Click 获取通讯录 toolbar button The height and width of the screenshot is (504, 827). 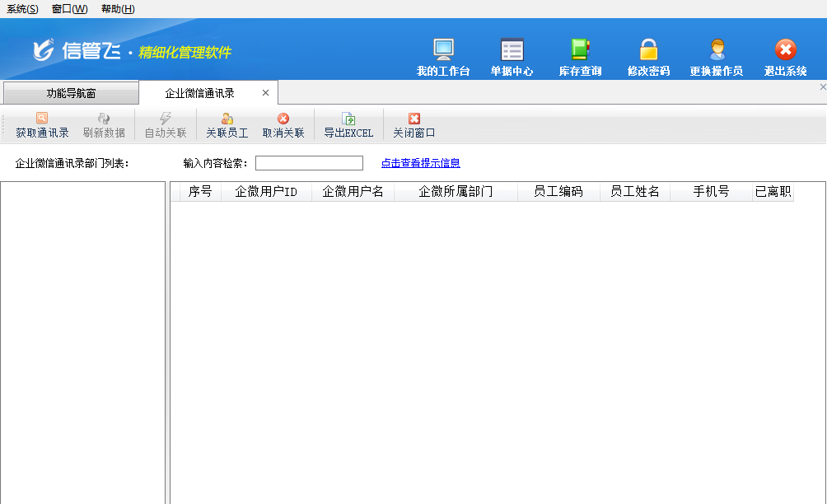[x=42, y=126]
